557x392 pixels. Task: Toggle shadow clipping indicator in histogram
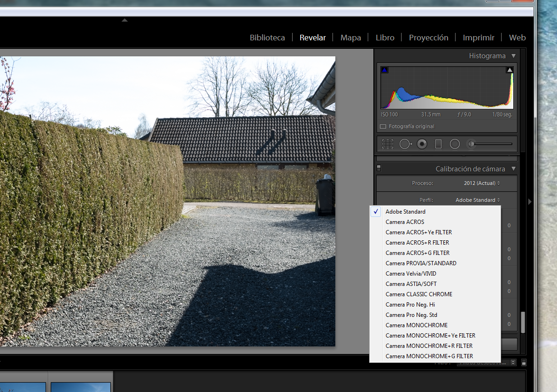[384, 70]
